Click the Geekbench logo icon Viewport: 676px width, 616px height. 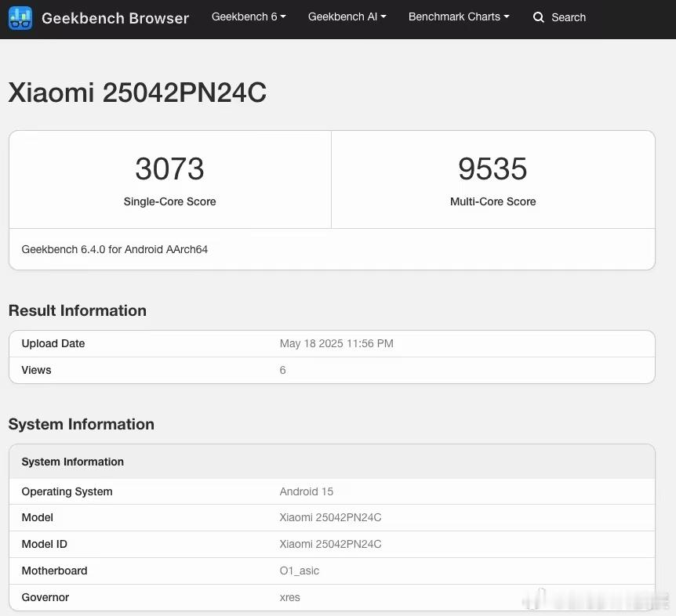pyautogui.click(x=20, y=18)
